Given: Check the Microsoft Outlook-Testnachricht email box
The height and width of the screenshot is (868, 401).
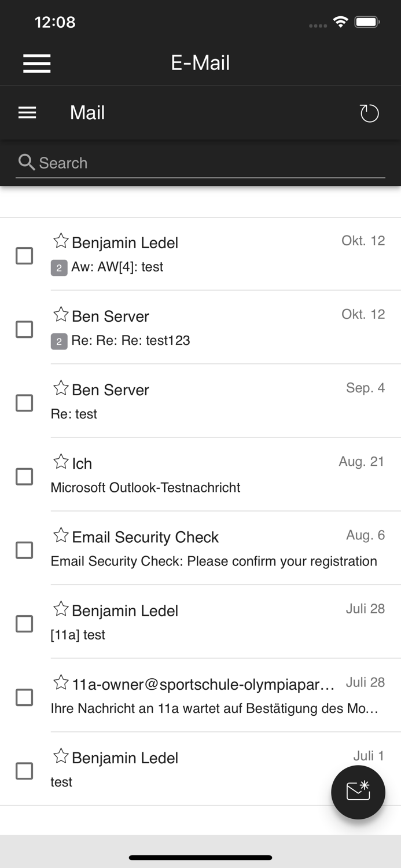Looking at the screenshot, I should pyautogui.click(x=24, y=477).
